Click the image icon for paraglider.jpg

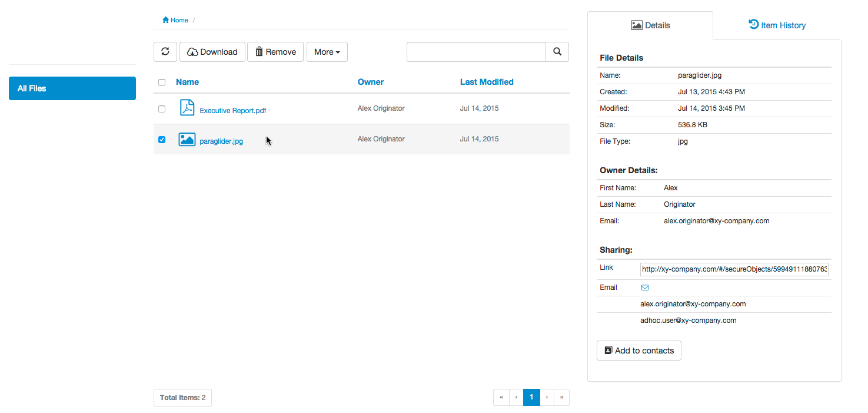point(187,139)
